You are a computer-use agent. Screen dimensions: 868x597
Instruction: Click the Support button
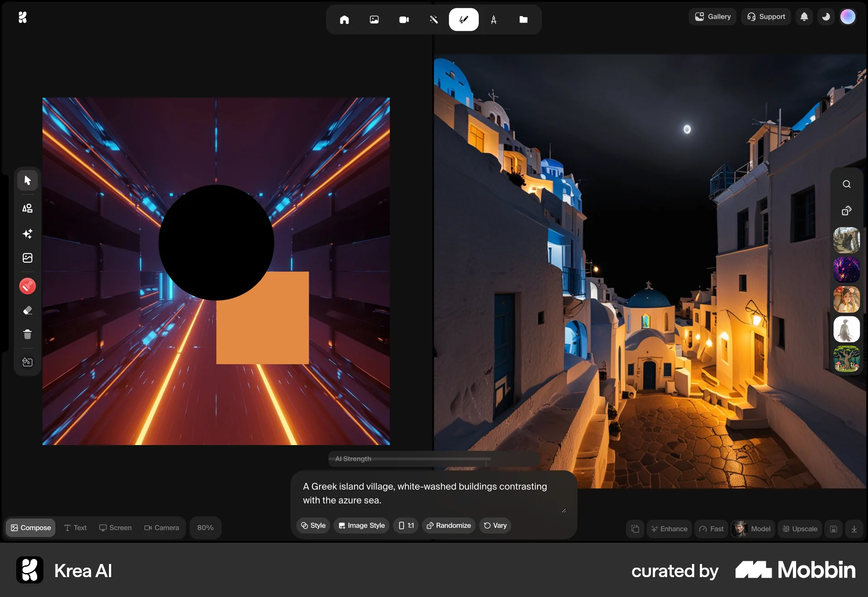(766, 16)
